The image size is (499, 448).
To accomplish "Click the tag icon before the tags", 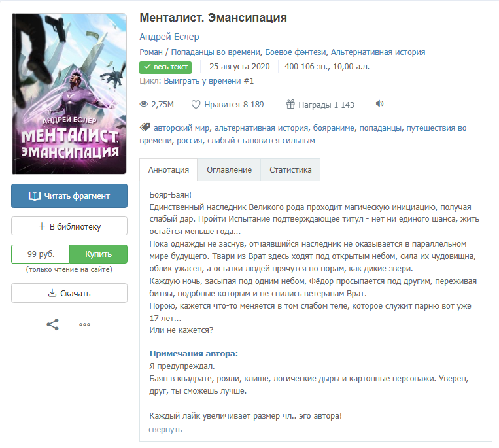I will tap(145, 128).
